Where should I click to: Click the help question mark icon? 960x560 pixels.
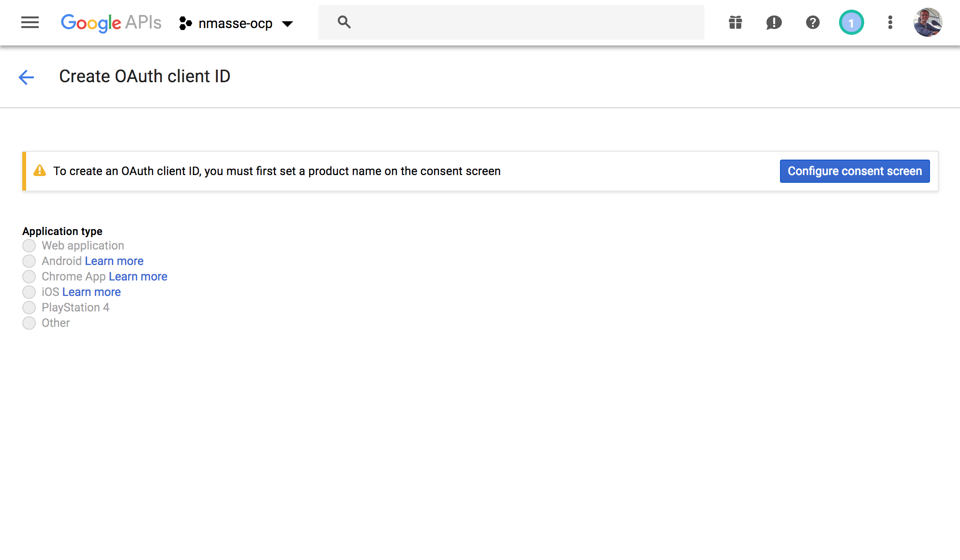(812, 22)
